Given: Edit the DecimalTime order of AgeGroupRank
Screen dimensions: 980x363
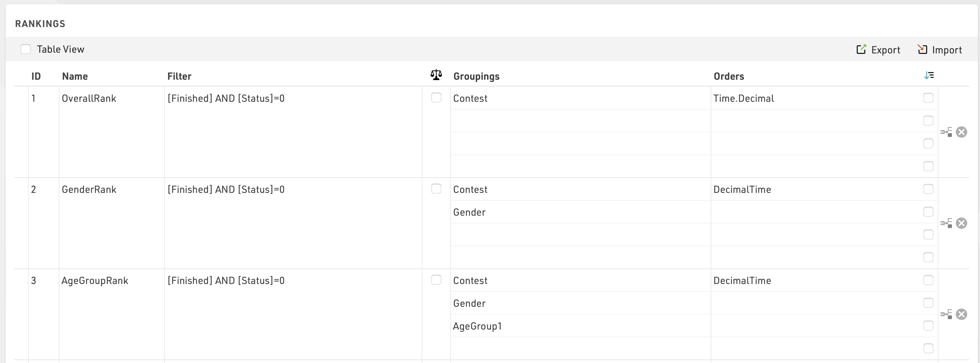Looking at the screenshot, I should click(814, 281).
